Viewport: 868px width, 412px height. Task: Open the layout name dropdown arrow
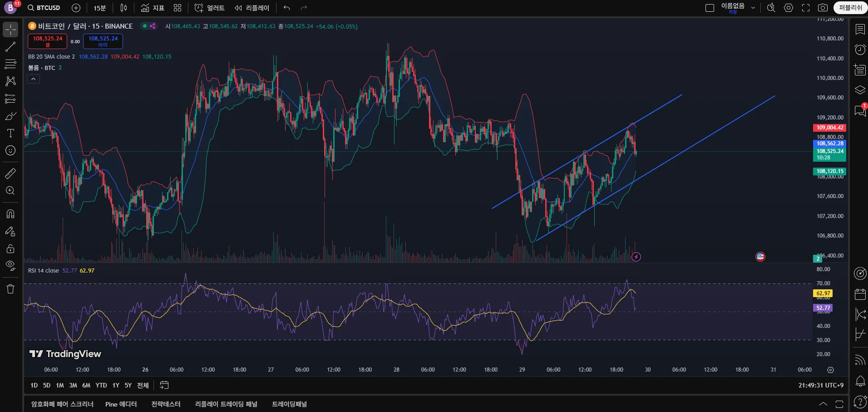[x=753, y=8]
